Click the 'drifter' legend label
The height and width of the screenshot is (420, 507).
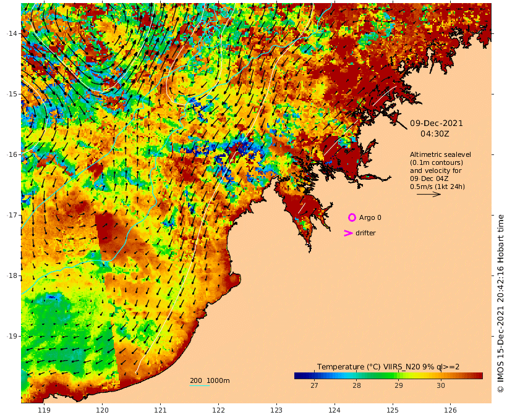click(365, 233)
